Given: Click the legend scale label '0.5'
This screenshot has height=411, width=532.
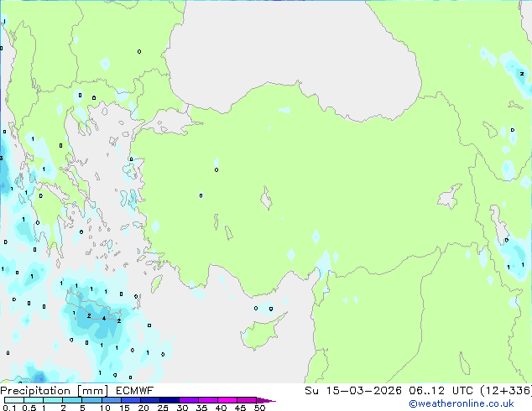Looking at the screenshot, I should [29, 408].
